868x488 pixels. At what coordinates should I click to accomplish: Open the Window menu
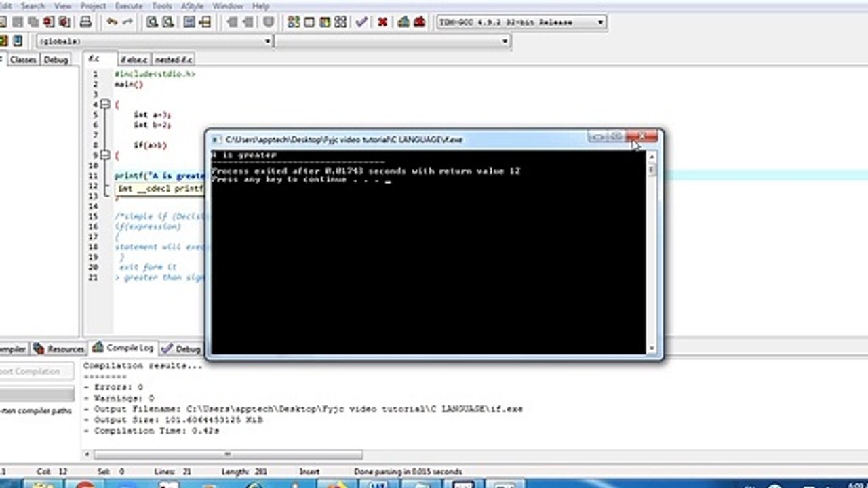(228, 6)
